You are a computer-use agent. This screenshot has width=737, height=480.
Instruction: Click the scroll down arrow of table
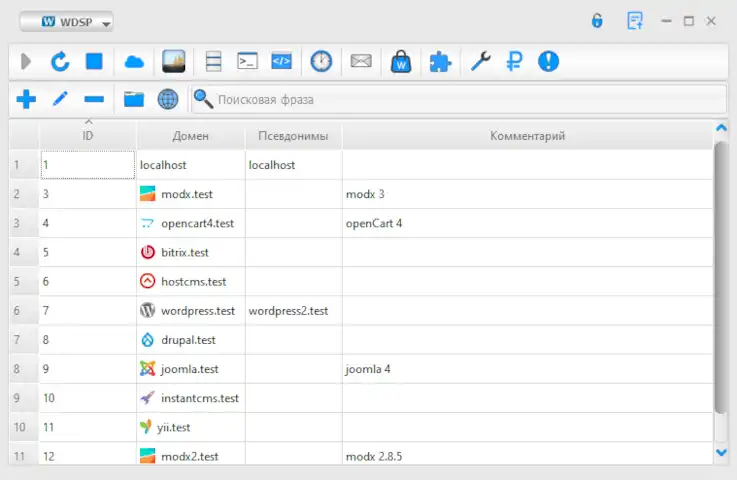(x=721, y=452)
